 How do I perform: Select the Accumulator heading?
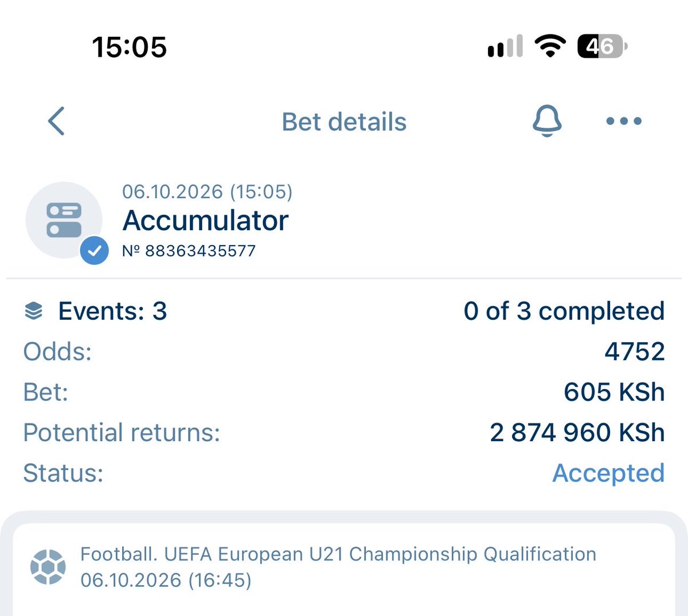pyautogui.click(x=205, y=221)
